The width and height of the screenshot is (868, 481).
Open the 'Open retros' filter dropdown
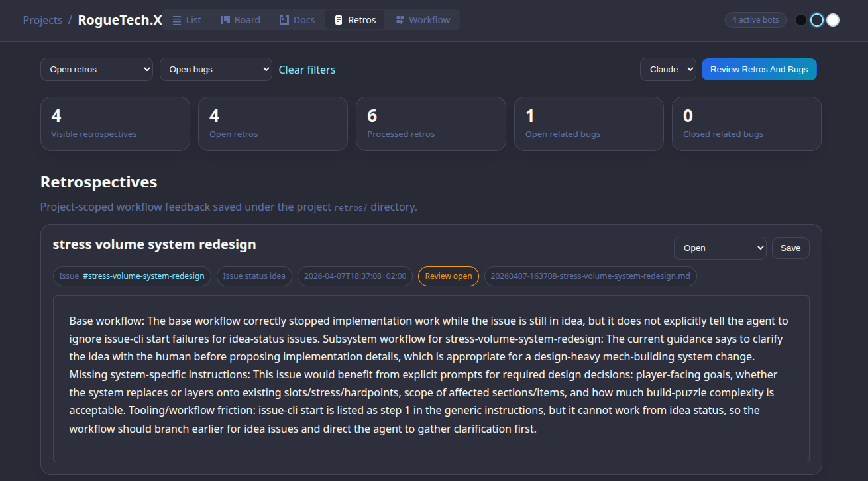coord(97,69)
